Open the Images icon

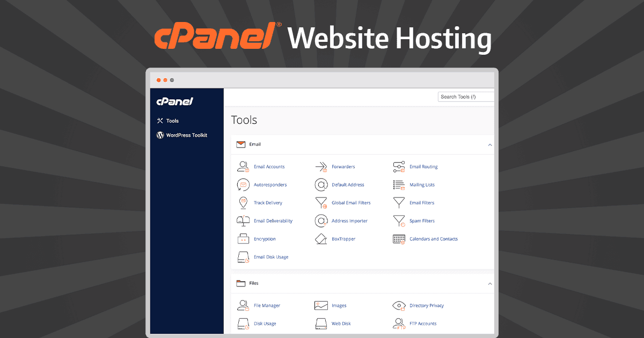pyautogui.click(x=321, y=306)
